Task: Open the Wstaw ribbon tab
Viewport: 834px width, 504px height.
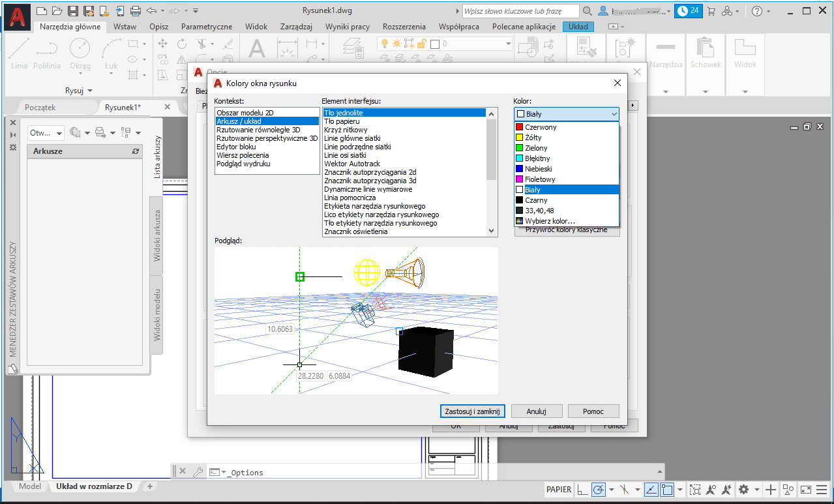Action: 125,27
